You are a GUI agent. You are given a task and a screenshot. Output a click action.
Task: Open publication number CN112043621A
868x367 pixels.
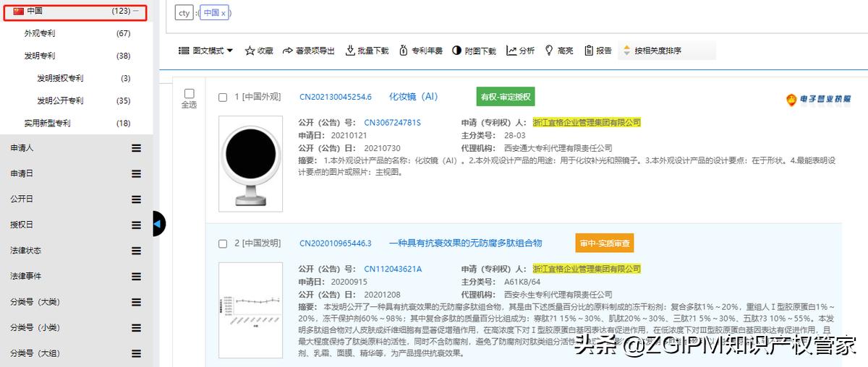point(393,269)
